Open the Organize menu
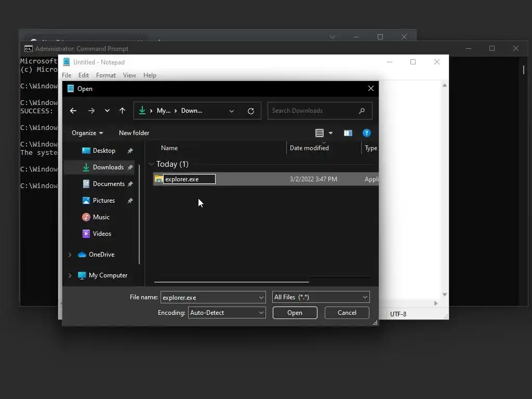532x399 pixels. coord(87,133)
